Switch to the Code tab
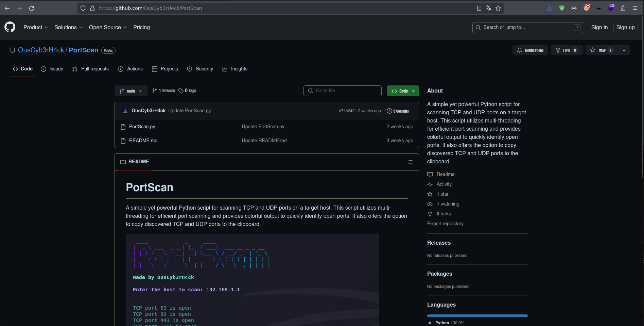The height and width of the screenshot is (326, 644). click(23, 69)
